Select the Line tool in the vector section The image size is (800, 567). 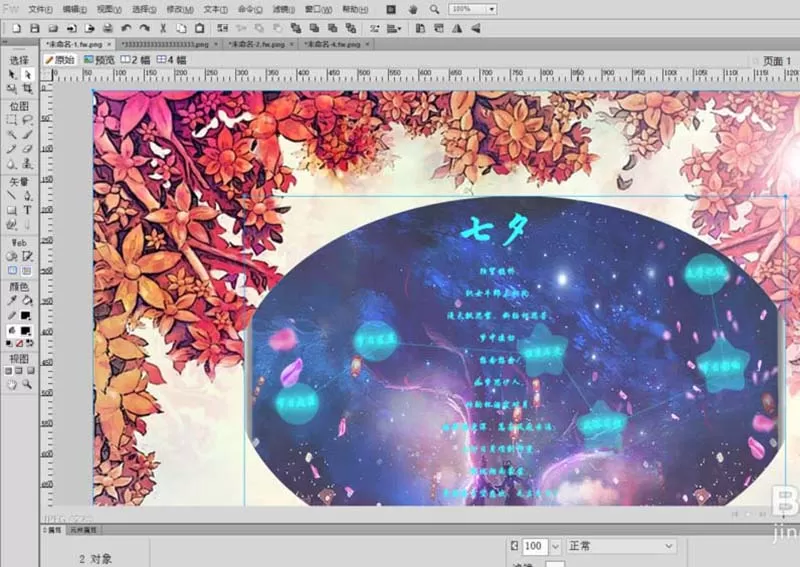pyautogui.click(x=12, y=195)
